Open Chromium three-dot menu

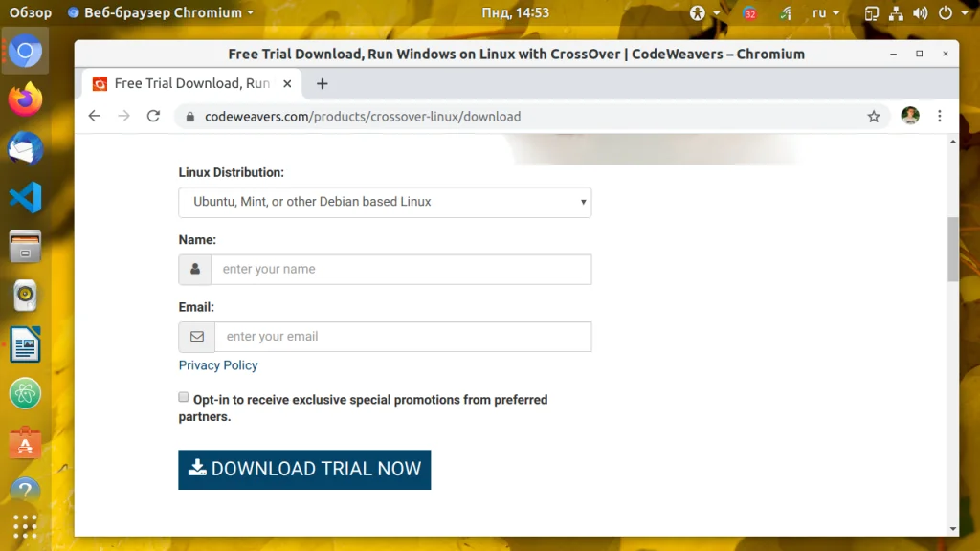(940, 116)
